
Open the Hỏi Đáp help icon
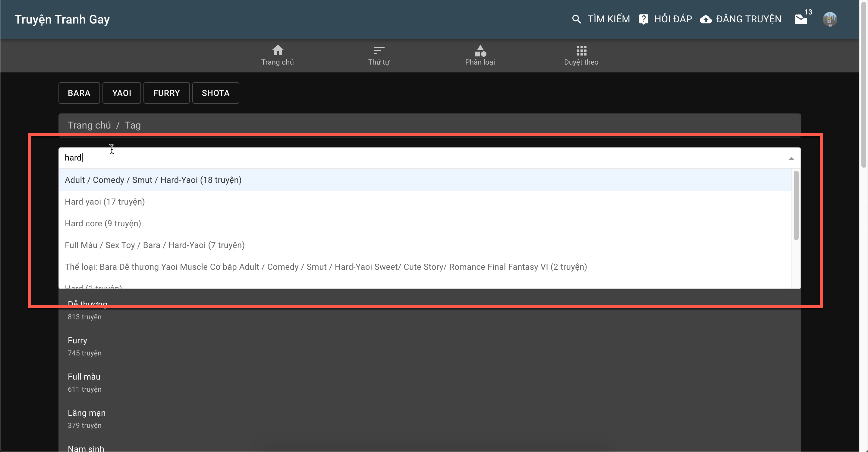643,19
